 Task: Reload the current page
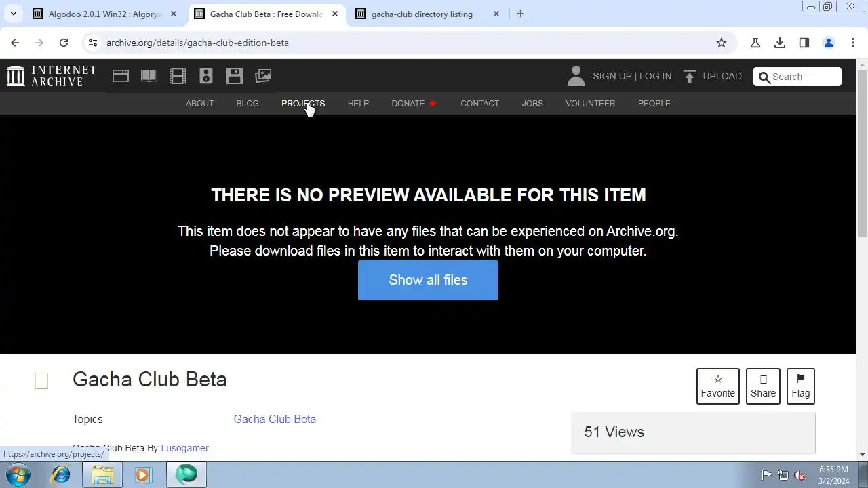tap(64, 43)
